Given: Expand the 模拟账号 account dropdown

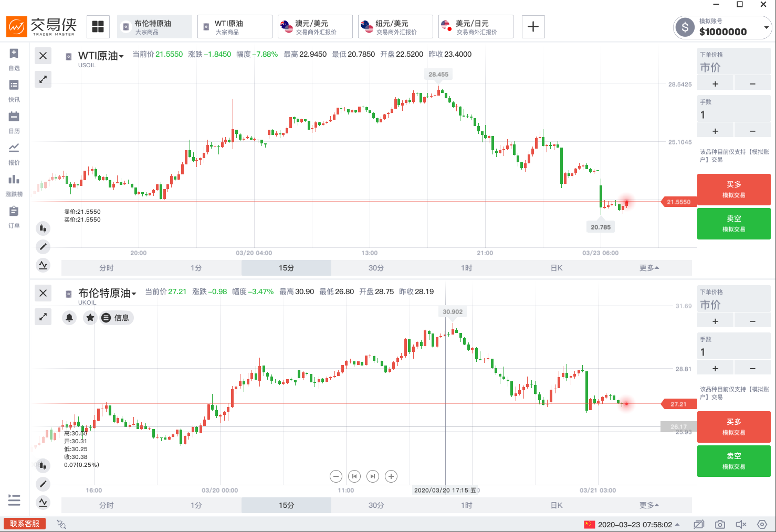Looking at the screenshot, I should (x=766, y=27).
